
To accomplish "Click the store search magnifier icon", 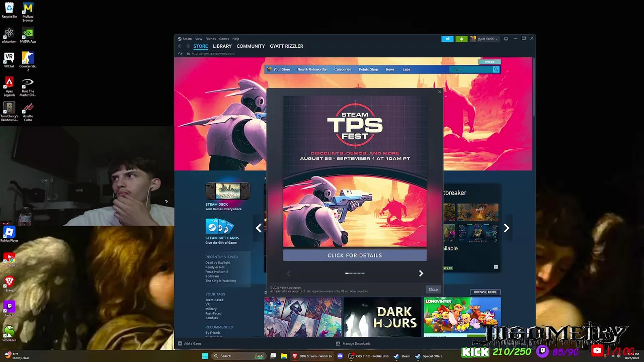I will coord(496,69).
